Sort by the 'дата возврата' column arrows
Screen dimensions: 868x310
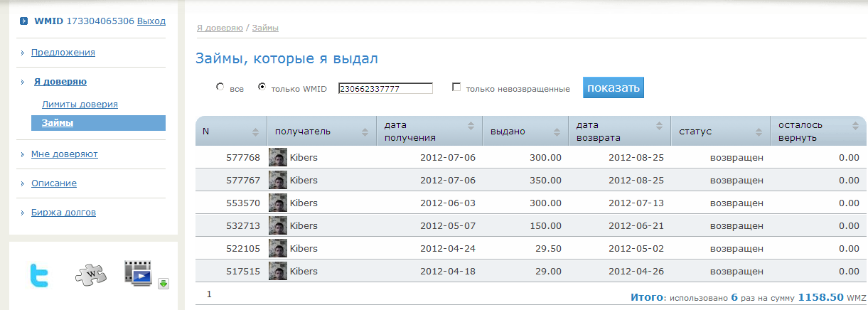point(659,126)
